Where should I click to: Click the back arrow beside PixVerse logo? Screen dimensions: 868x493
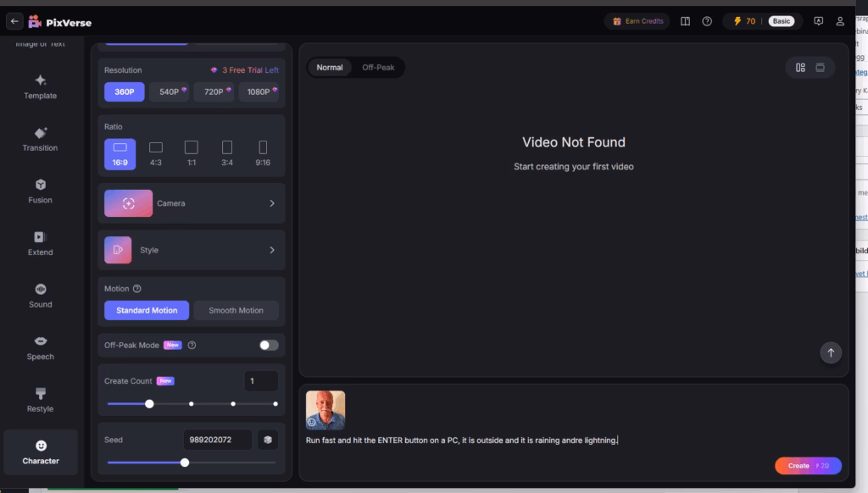tap(14, 21)
